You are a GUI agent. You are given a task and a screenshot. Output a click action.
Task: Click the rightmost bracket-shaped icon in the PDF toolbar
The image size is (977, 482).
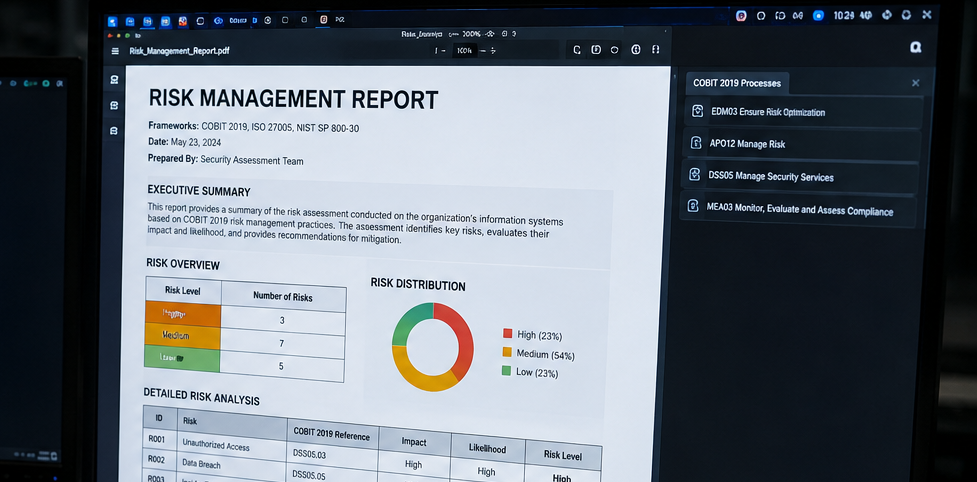(x=655, y=50)
